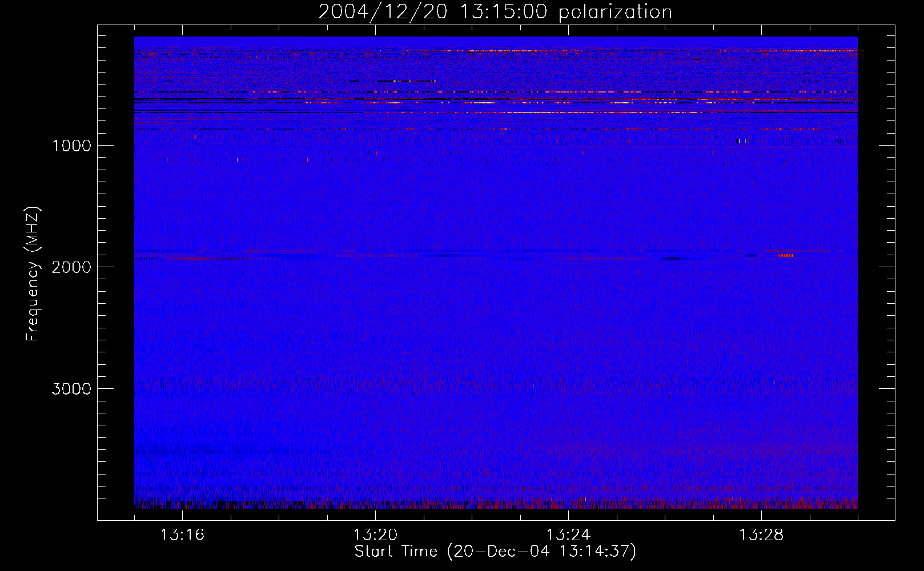The image size is (924, 571).
Task: Click the 1000 frequency tick label
Action: click(x=72, y=146)
